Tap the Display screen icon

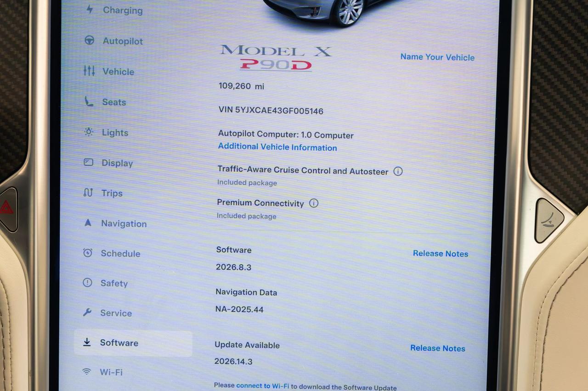point(88,162)
